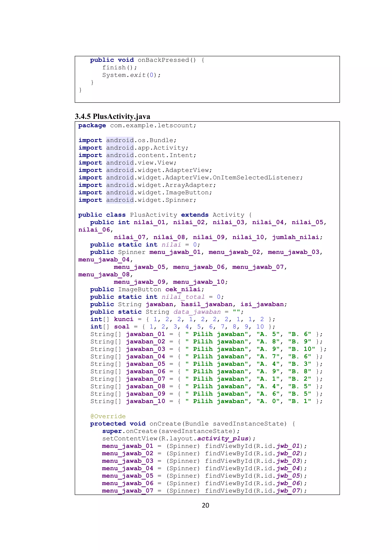Click the data_jawaban static string variable
Image resolution: width=392 pixels, height=554 pixels.
[x=197, y=312]
